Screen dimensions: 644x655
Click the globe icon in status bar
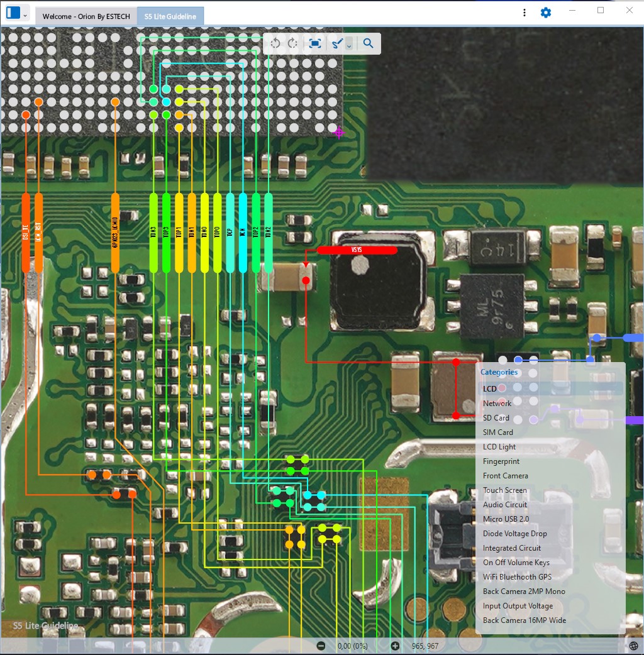coord(633,646)
